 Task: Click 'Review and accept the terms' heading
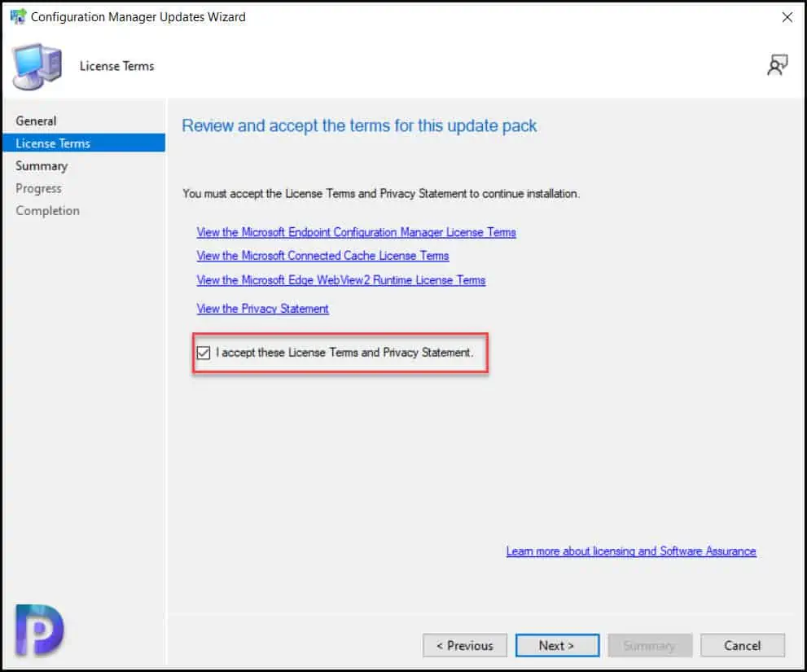[359, 125]
